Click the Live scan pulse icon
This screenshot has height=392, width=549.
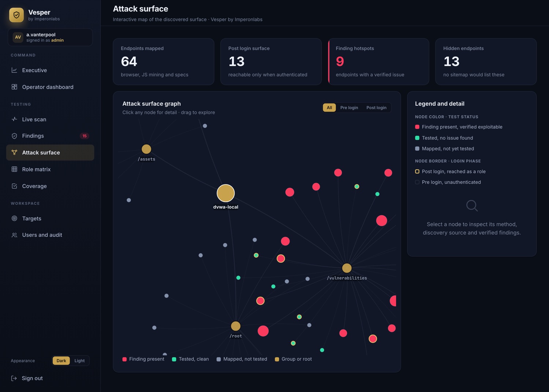click(14, 119)
